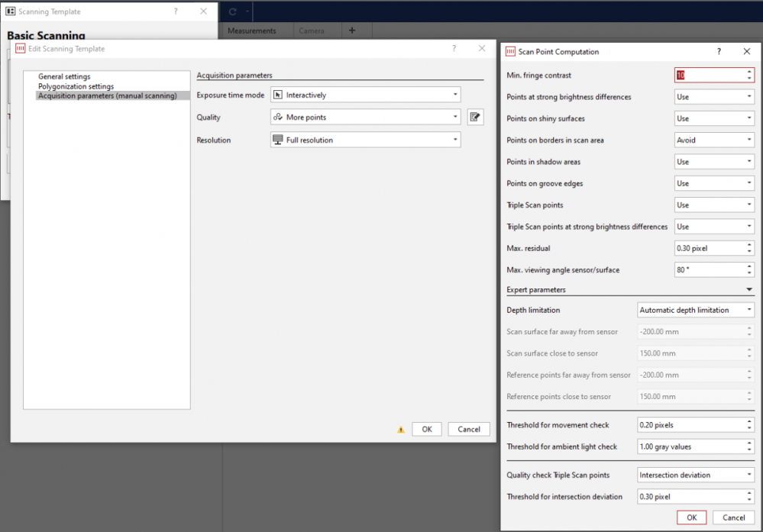Click the Threshold for movement check stepper
This screenshot has height=532, width=763.
(x=749, y=424)
